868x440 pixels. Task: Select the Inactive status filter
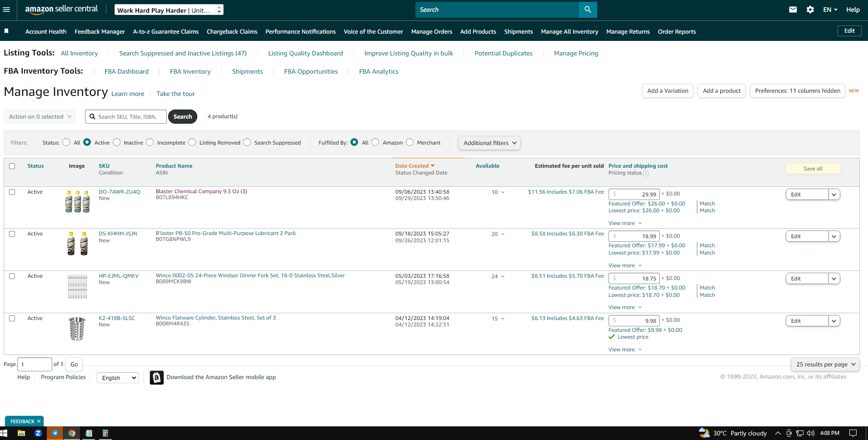pos(117,142)
